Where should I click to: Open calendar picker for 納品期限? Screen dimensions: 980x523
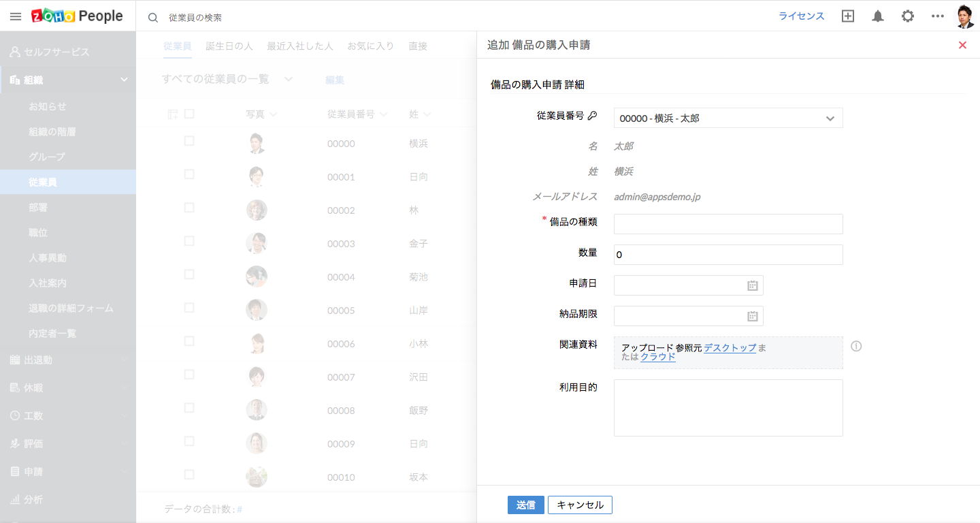coord(753,316)
